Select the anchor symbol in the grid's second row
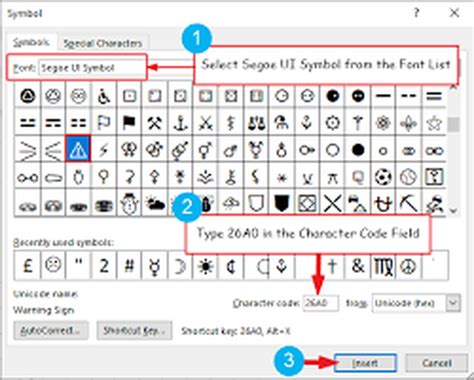The width and height of the screenshot is (474, 380). click(x=180, y=123)
